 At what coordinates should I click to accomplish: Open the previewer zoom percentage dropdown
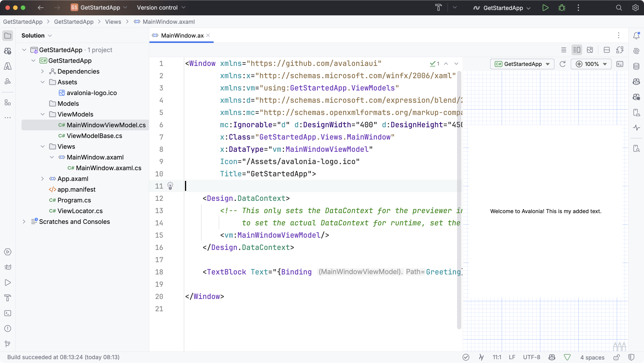click(x=606, y=64)
